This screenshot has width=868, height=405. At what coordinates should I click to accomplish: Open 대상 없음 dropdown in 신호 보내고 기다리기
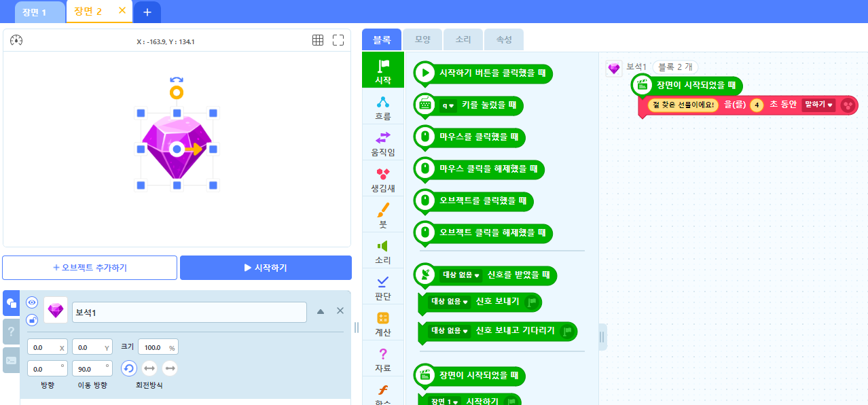tap(450, 331)
